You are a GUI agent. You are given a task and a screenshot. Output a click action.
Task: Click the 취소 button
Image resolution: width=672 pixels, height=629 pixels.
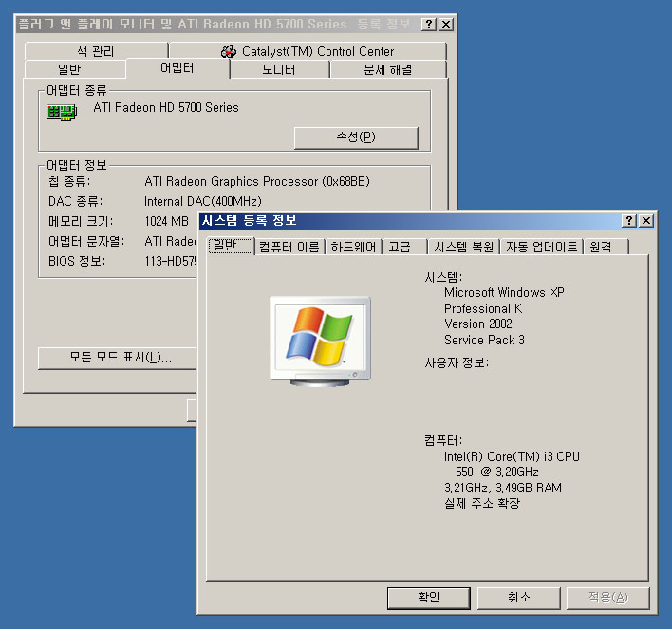tap(519, 598)
